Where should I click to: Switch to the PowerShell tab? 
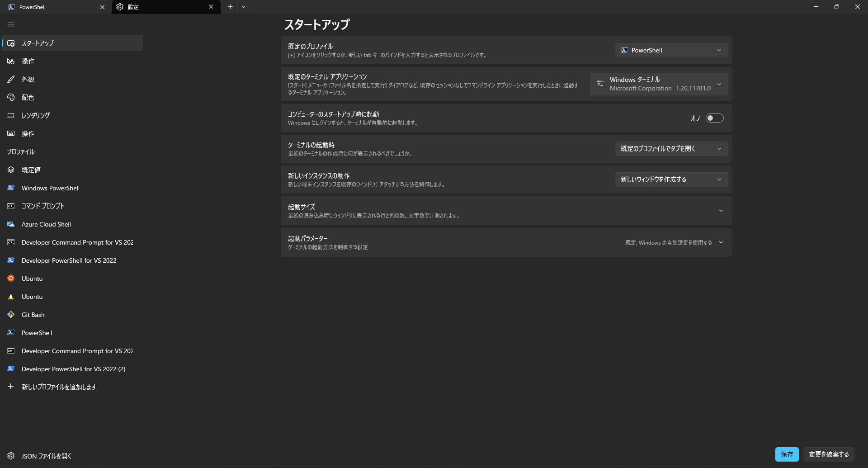56,7
